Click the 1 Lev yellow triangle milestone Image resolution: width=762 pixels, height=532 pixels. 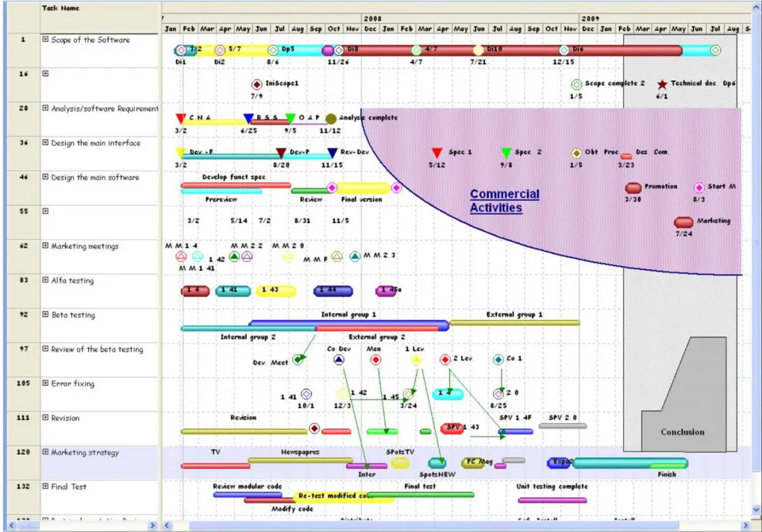[x=416, y=360]
